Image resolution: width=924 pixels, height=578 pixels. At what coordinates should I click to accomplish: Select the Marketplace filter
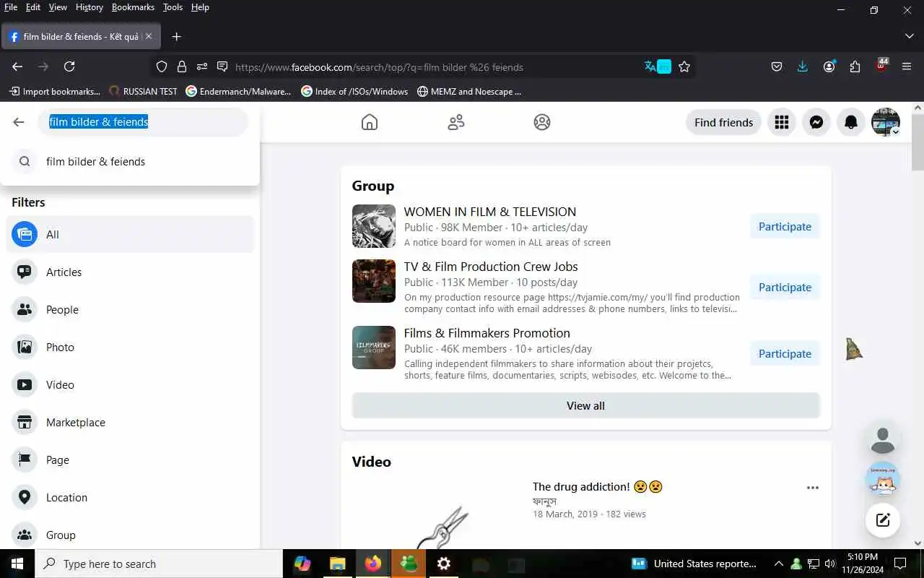pos(130,422)
